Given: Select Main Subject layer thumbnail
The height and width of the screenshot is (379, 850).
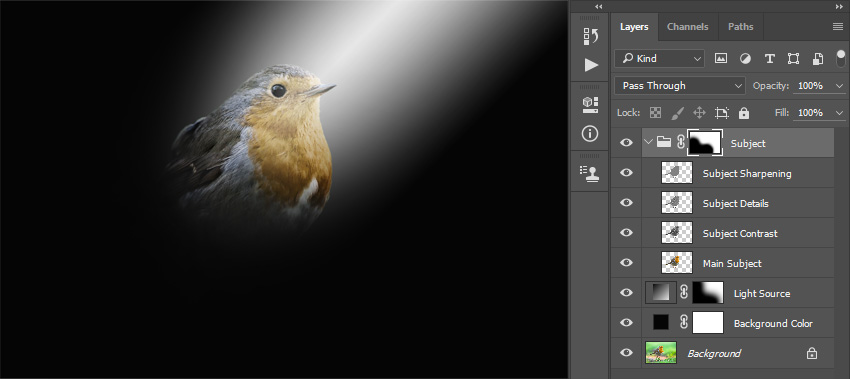Looking at the screenshot, I should pos(677,262).
